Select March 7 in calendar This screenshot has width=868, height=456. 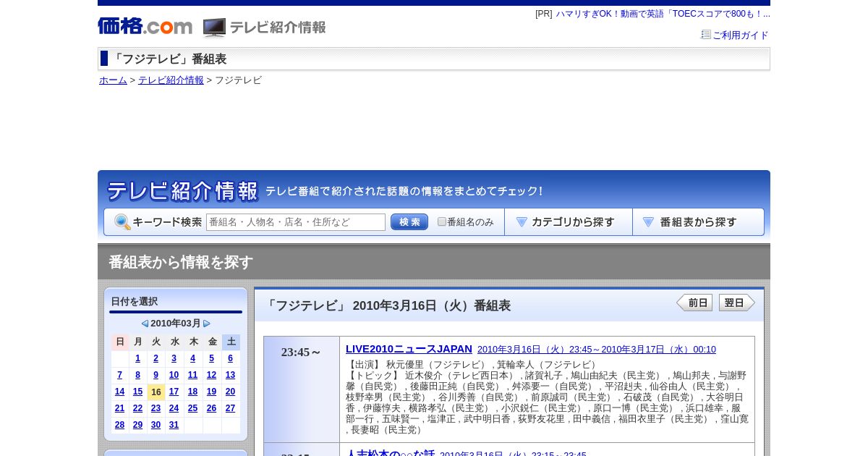pos(119,375)
